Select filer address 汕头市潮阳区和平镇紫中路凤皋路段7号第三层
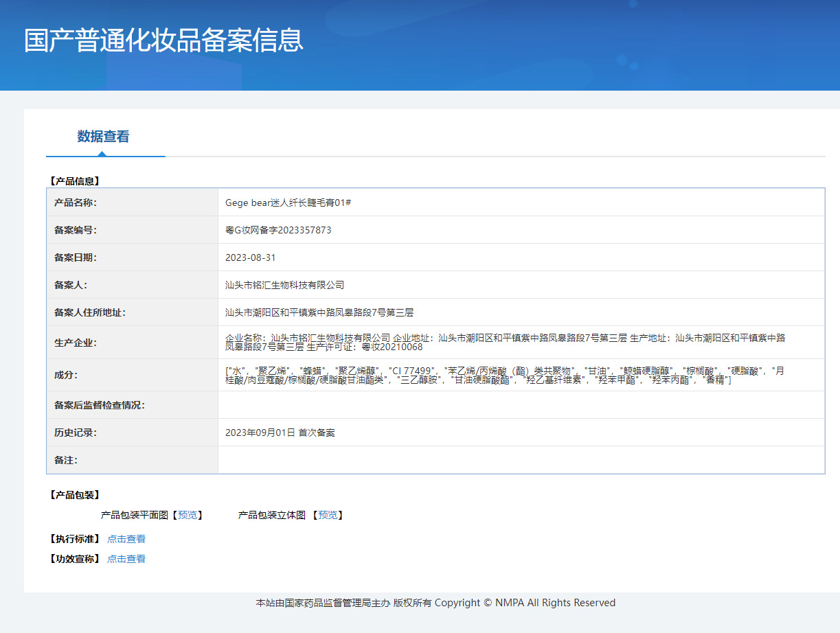This screenshot has height=633, width=840. tap(319, 312)
